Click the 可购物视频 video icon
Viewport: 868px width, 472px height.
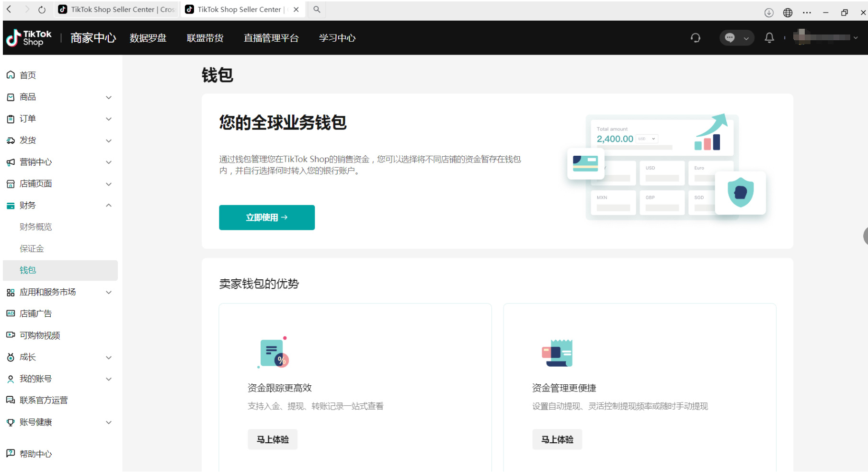[x=11, y=335]
